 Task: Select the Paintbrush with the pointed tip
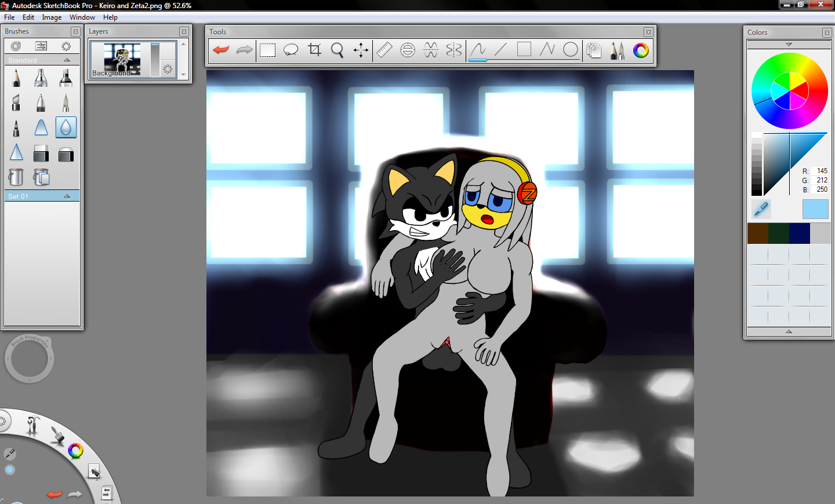pos(66,103)
